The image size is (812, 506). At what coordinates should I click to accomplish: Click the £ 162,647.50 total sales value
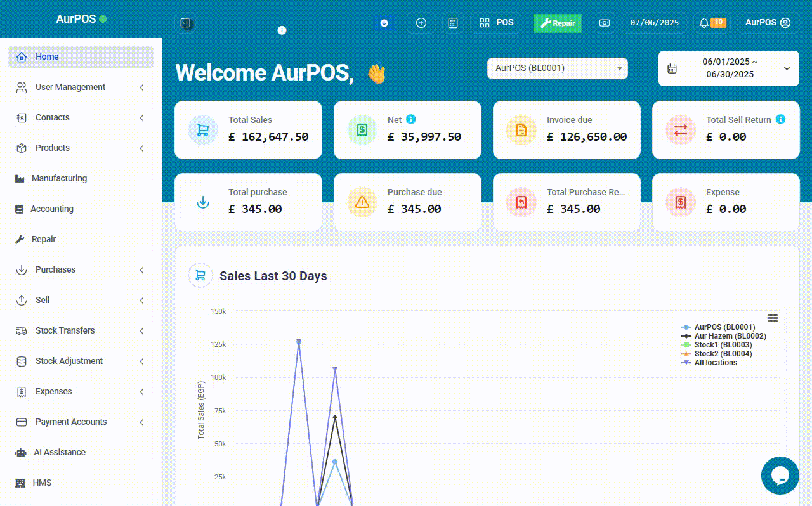coord(269,136)
